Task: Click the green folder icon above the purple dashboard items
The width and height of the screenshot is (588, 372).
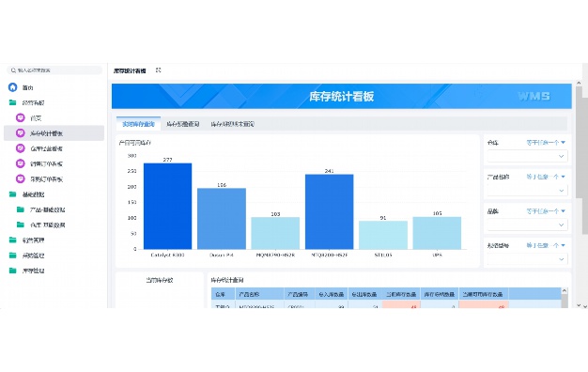Action: pos(13,102)
